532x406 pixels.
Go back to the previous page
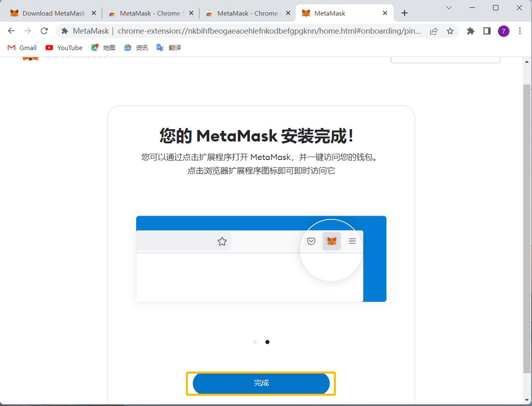(11, 31)
